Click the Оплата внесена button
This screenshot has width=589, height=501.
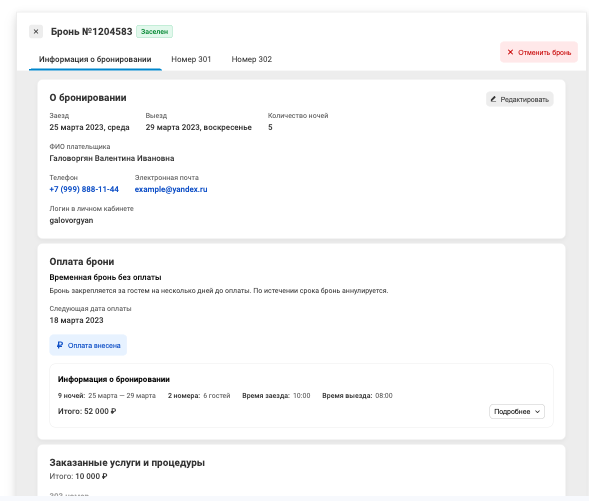[x=88, y=345]
